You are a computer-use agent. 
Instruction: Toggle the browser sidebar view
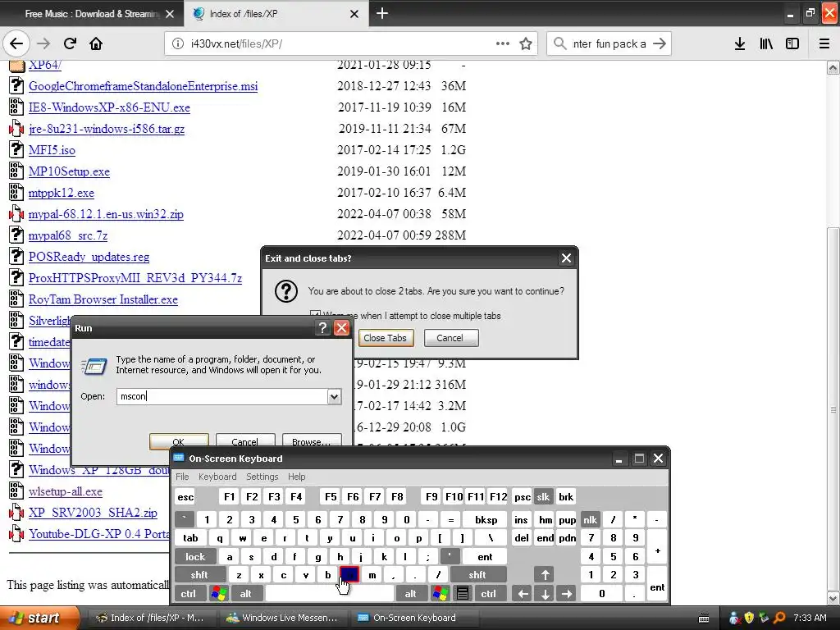pyautogui.click(x=792, y=43)
